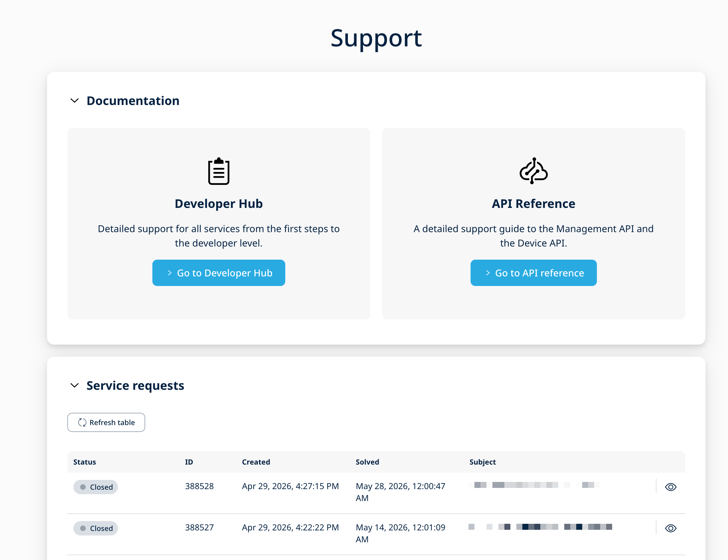Go to API reference button
The height and width of the screenshot is (560, 728).
pos(533,273)
